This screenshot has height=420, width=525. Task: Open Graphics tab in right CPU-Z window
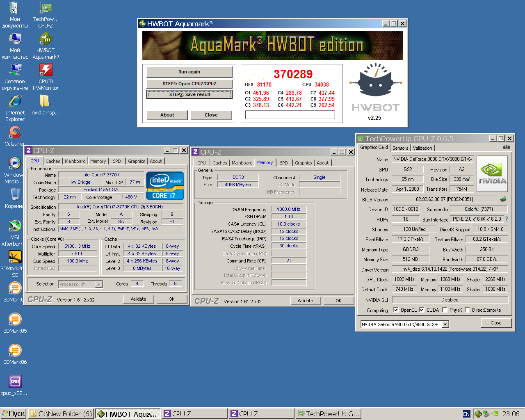(303, 163)
